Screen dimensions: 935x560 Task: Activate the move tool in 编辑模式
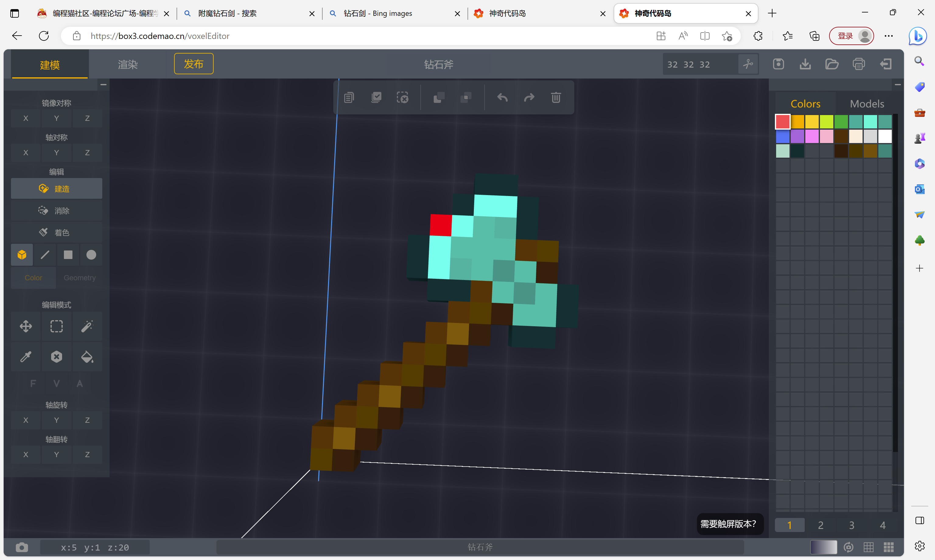(x=26, y=327)
